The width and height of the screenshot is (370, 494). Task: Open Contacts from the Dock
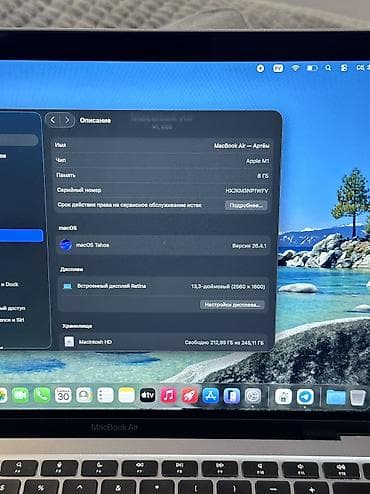[84, 395]
